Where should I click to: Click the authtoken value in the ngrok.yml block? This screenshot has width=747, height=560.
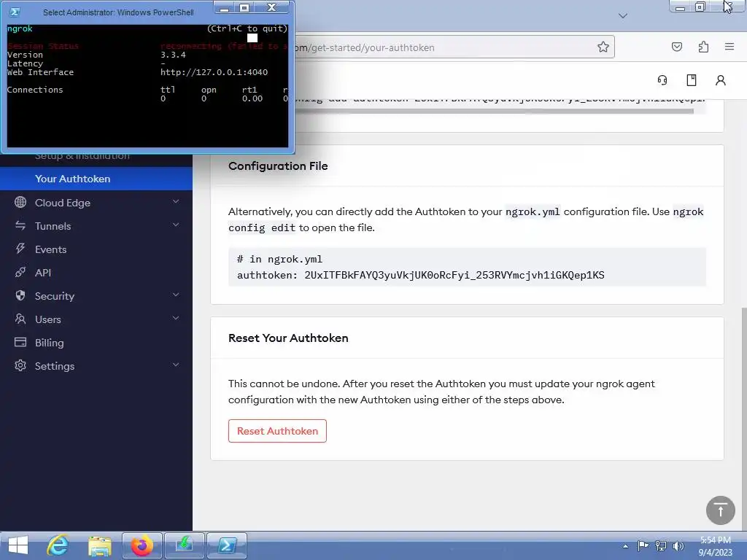[x=454, y=275]
